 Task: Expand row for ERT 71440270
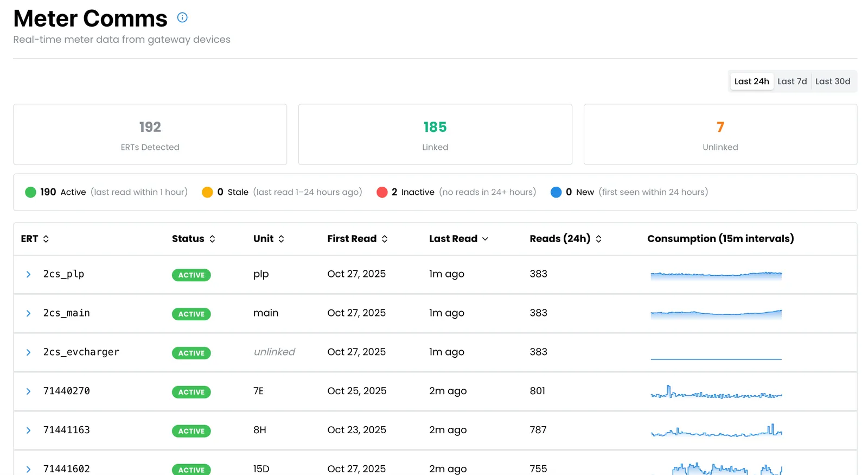pyautogui.click(x=28, y=391)
